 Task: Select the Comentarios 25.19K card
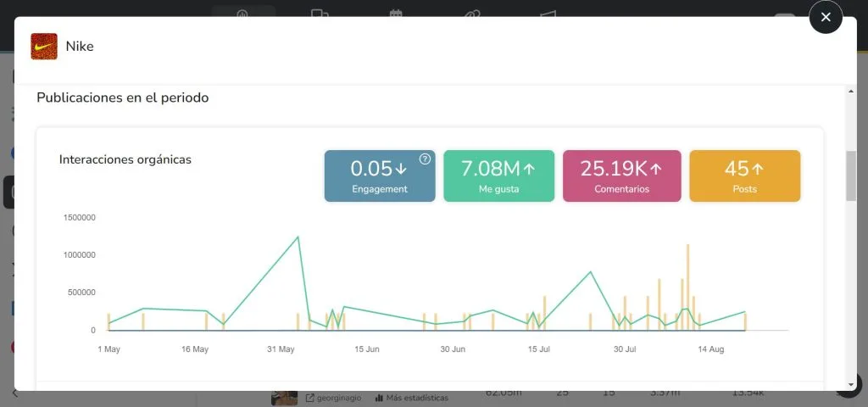(621, 176)
